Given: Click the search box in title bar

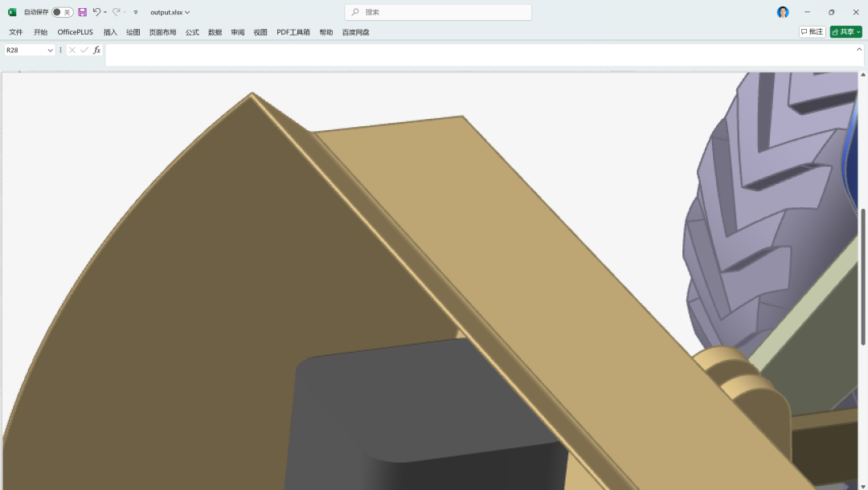Looking at the screenshot, I should coord(438,12).
